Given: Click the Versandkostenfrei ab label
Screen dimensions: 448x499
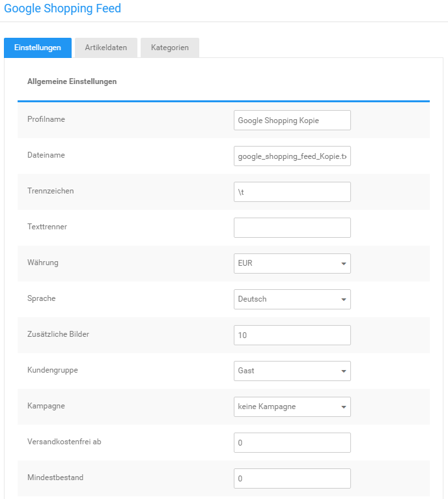Looking at the screenshot, I should click(x=64, y=442).
